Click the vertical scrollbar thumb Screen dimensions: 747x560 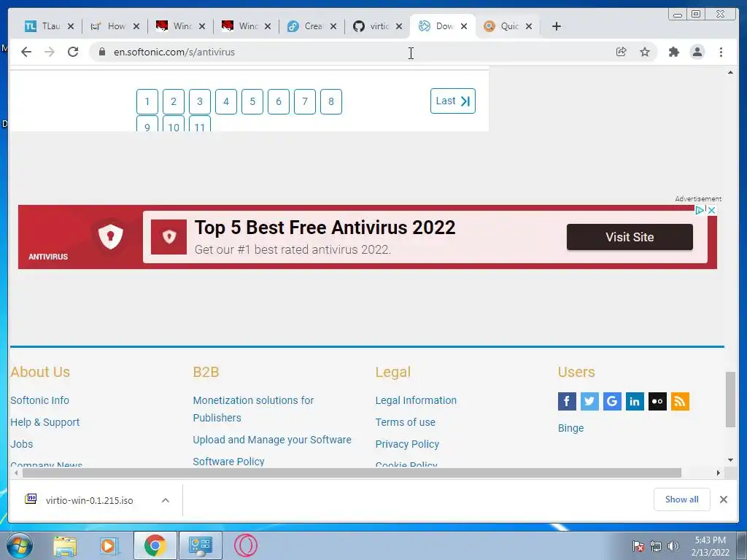pyautogui.click(x=730, y=400)
